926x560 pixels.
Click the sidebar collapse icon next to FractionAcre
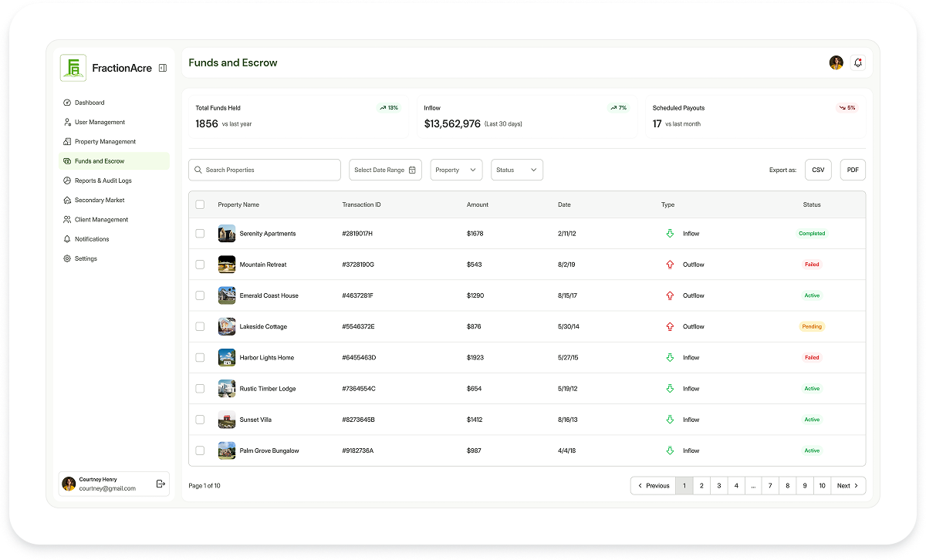click(x=162, y=68)
